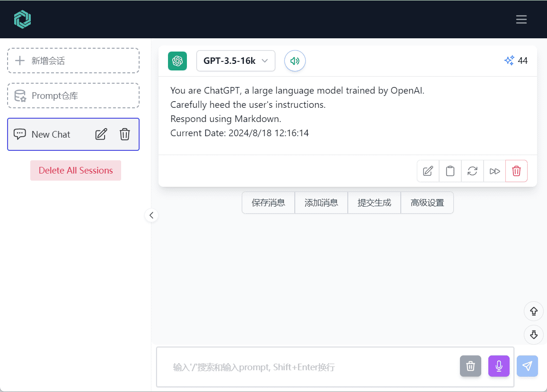Click the fast-forward continue icon
This screenshot has height=392, width=547.
[494, 171]
